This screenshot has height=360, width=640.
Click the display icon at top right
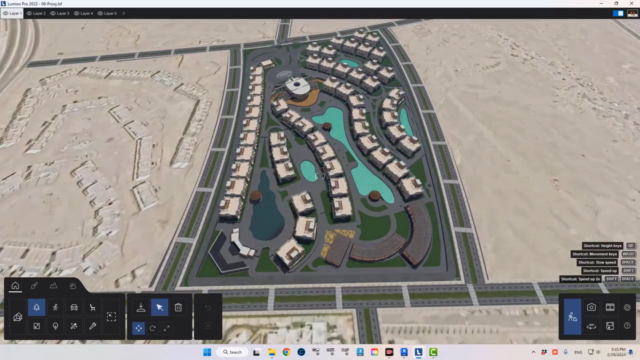[x=632, y=13]
